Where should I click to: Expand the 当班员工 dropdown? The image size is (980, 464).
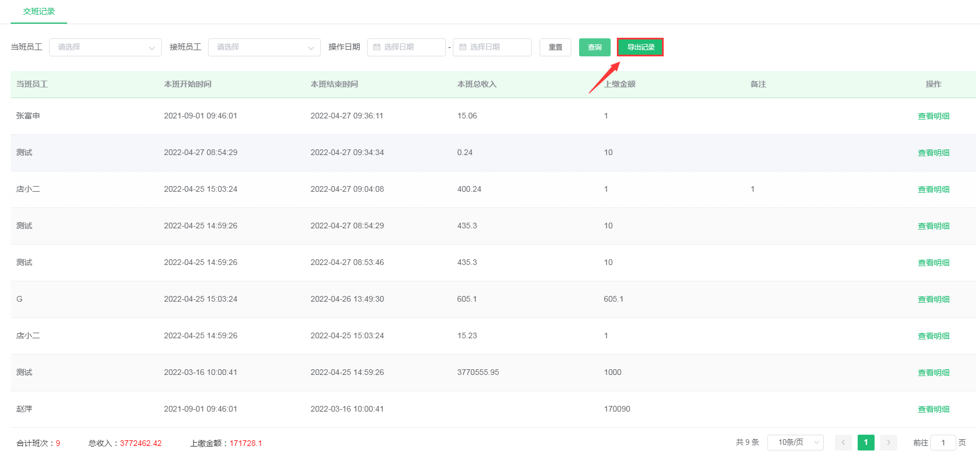(105, 47)
